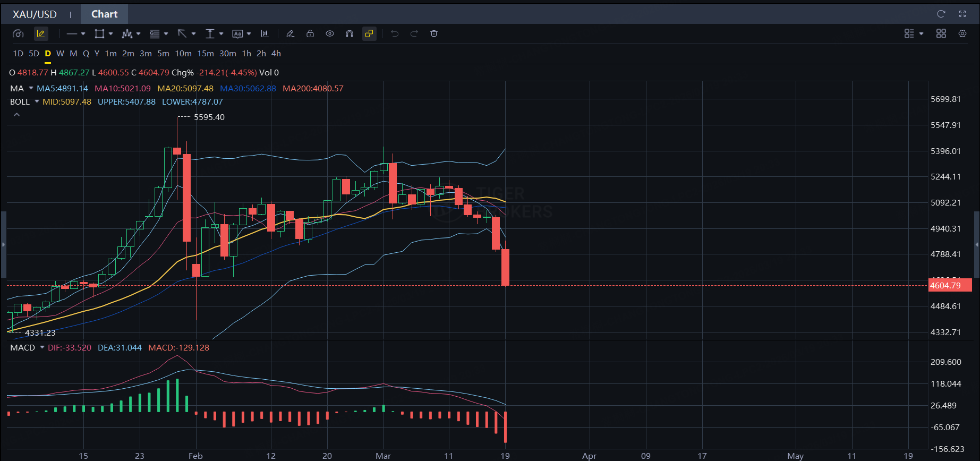Switch to the 15m timeframe

[x=206, y=54]
